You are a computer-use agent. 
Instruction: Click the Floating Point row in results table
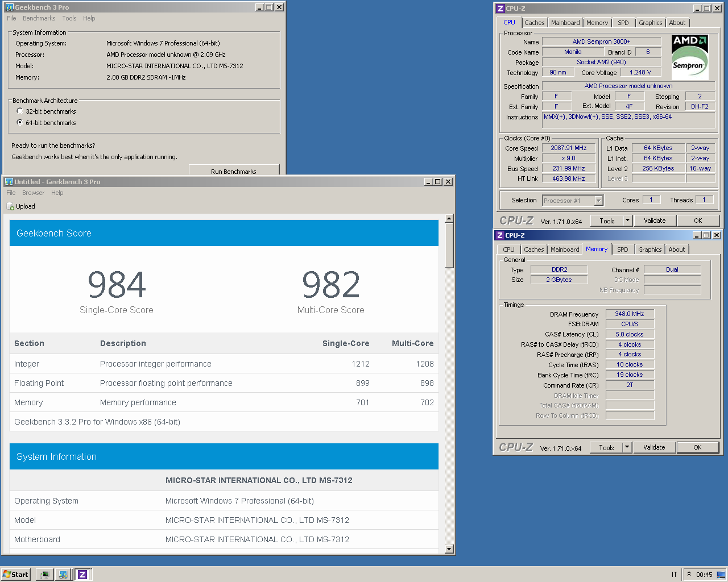pyautogui.click(x=224, y=383)
